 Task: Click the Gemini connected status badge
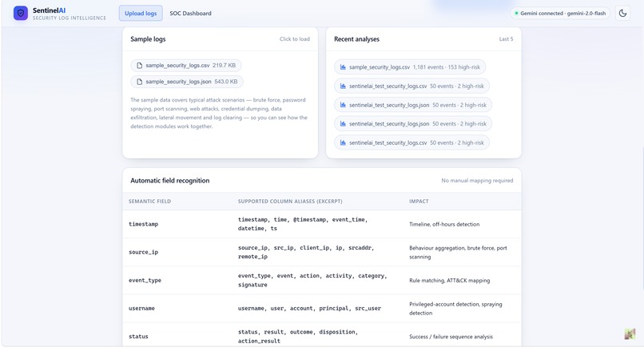560,13
